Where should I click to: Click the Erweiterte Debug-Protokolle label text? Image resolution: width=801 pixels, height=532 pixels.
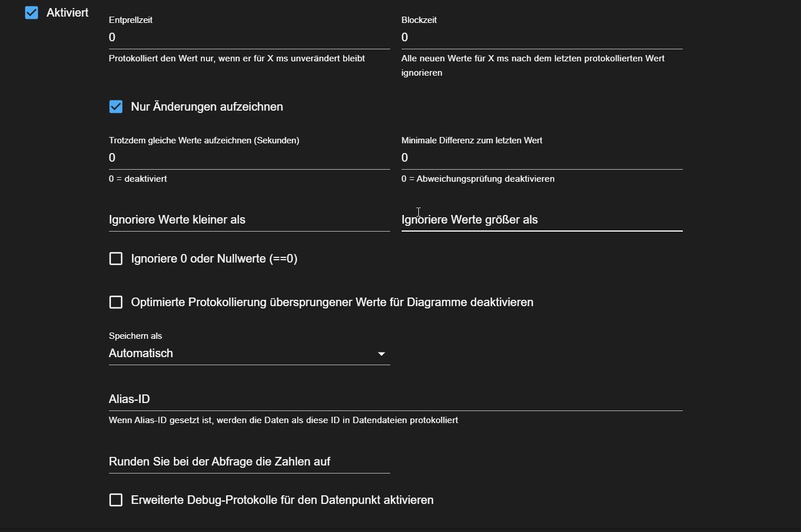point(282,500)
